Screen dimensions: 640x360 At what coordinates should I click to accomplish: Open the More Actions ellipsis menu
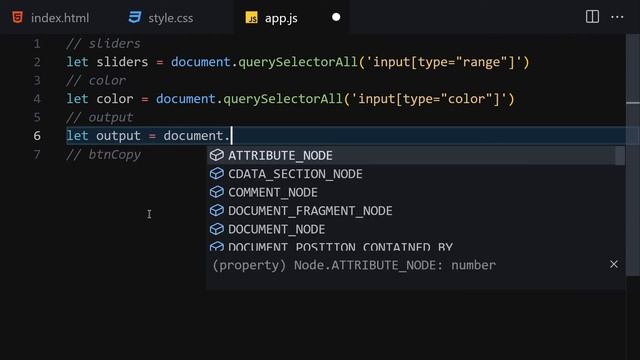click(x=617, y=17)
